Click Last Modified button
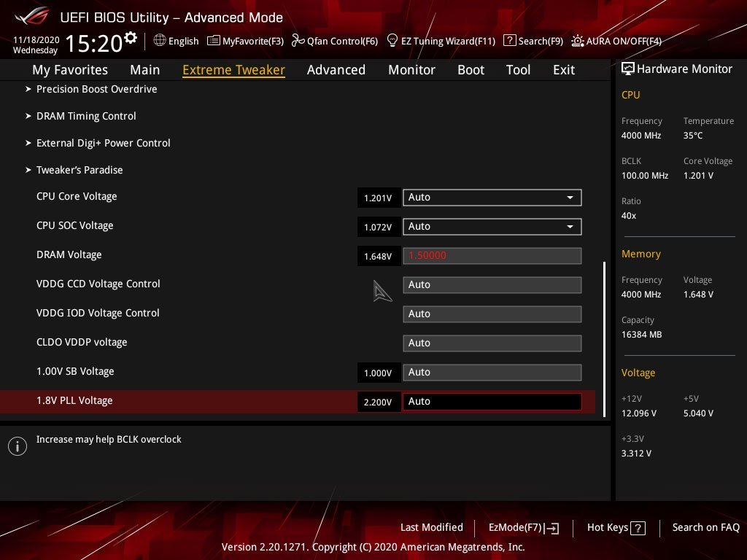The width and height of the screenshot is (747, 560). point(432,528)
